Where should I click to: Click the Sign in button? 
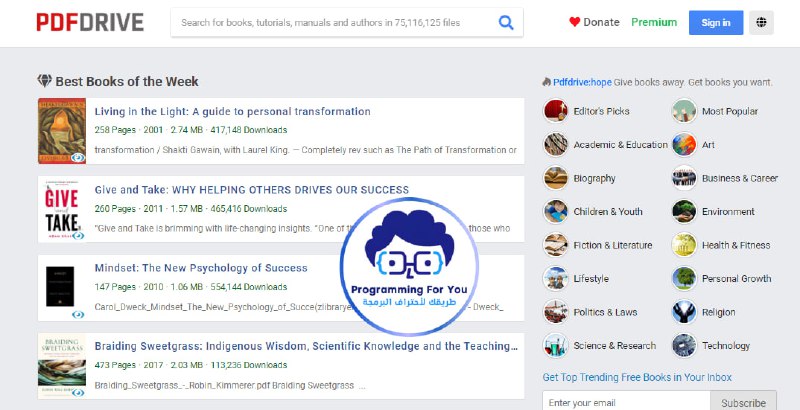(x=716, y=22)
